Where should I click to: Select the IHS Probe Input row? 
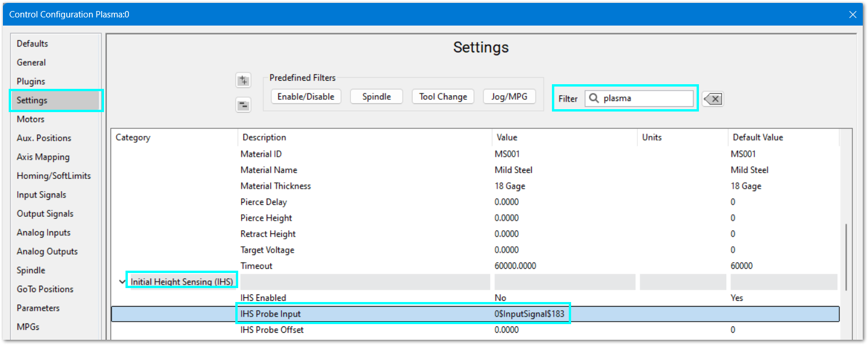pos(475,314)
